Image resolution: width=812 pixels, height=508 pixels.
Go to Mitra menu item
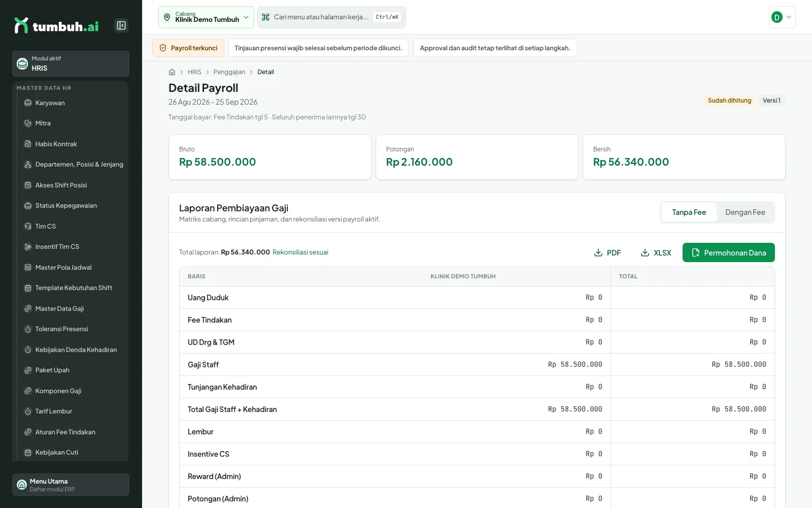(73, 123)
